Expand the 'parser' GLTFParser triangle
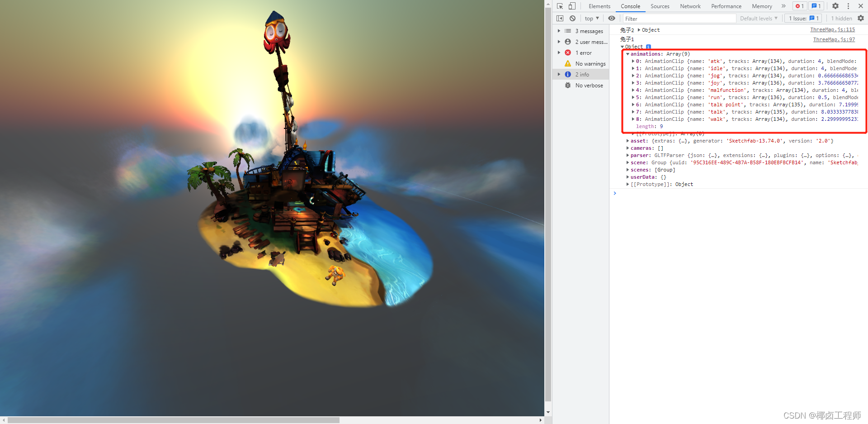Viewport: 868px width, 424px height. coord(627,155)
